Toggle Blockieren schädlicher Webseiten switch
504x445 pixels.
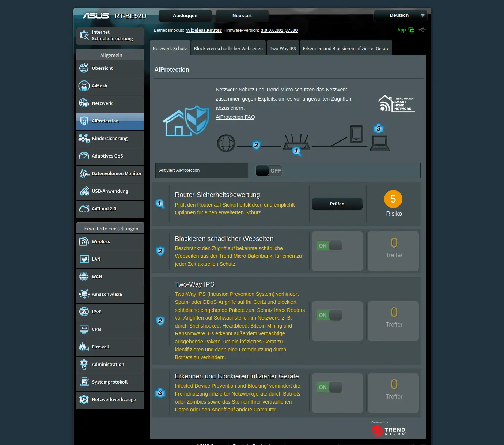pos(329,246)
